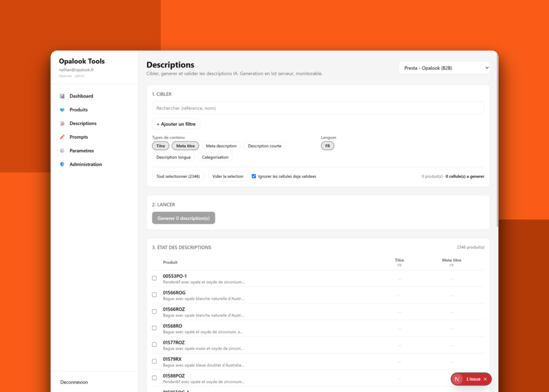Check the 01579RX row checkbox
Viewport: 549px width, 392px height.
pyautogui.click(x=154, y=361)
